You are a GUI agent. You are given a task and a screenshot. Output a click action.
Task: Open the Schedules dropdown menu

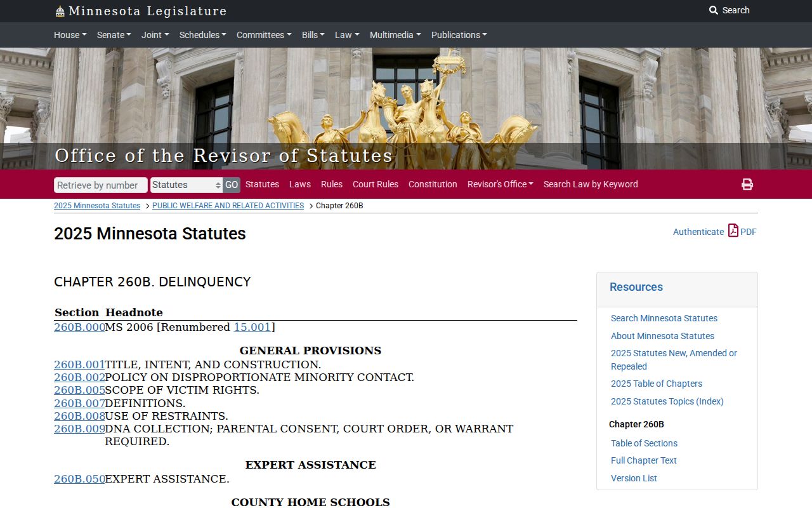pyautogui.click(x=203, y=35)
